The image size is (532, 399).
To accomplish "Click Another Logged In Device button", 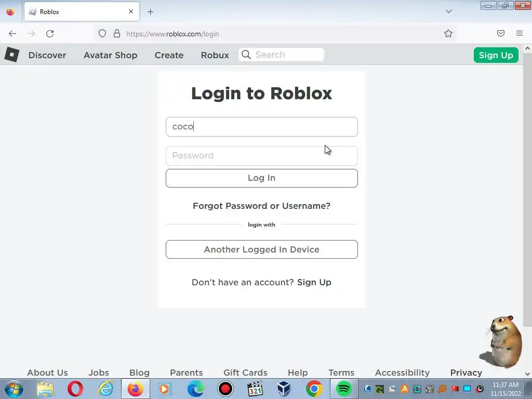I will (x=262, y=249).
